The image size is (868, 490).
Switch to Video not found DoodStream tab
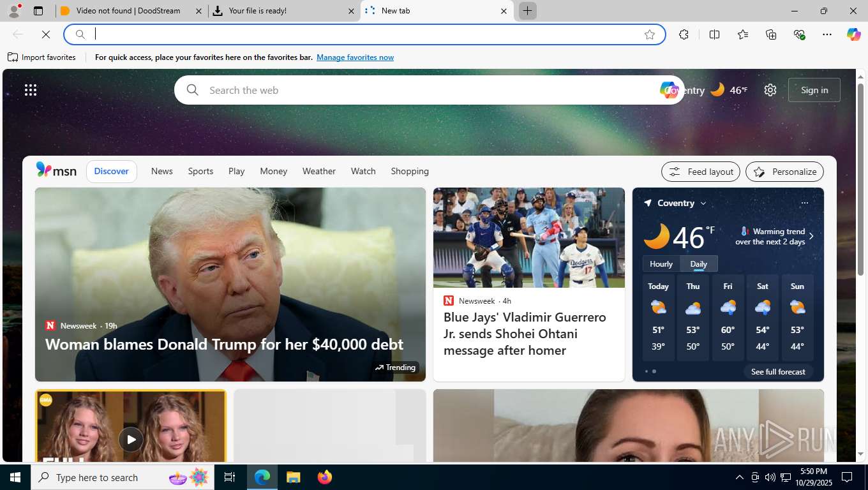tap(131, 11)
